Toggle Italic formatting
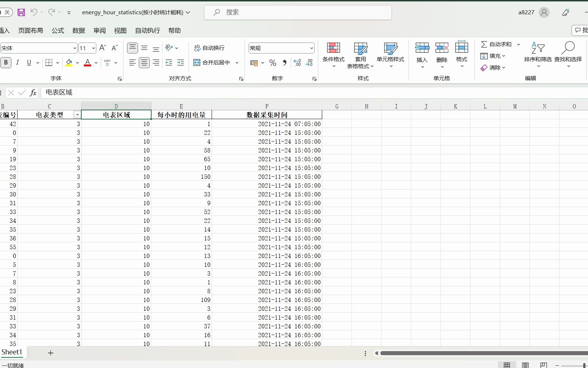 pos(17,63)
